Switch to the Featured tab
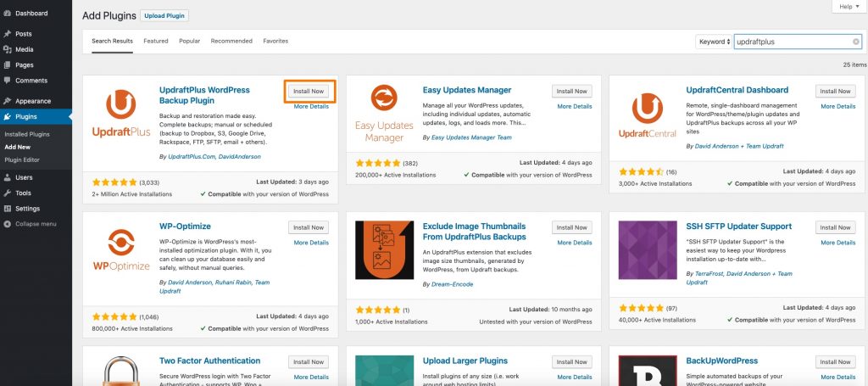 pyautogui.click(x=156, y=41)
